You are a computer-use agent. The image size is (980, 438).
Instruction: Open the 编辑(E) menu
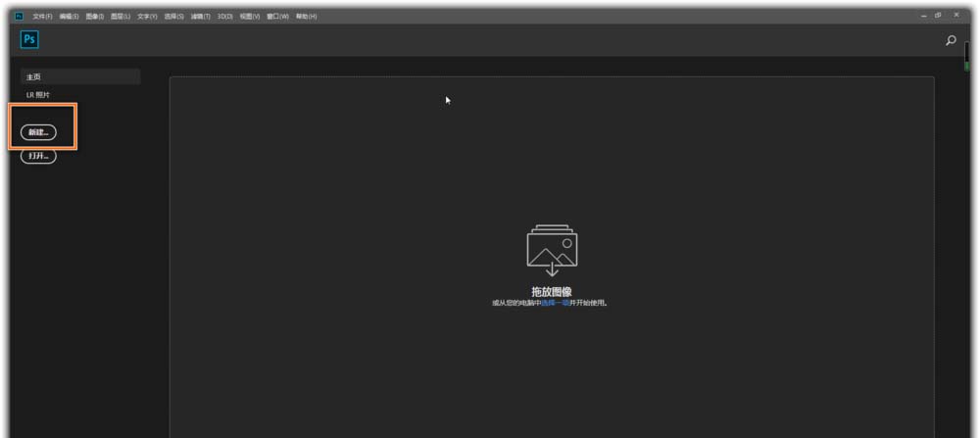click(69, 17)
